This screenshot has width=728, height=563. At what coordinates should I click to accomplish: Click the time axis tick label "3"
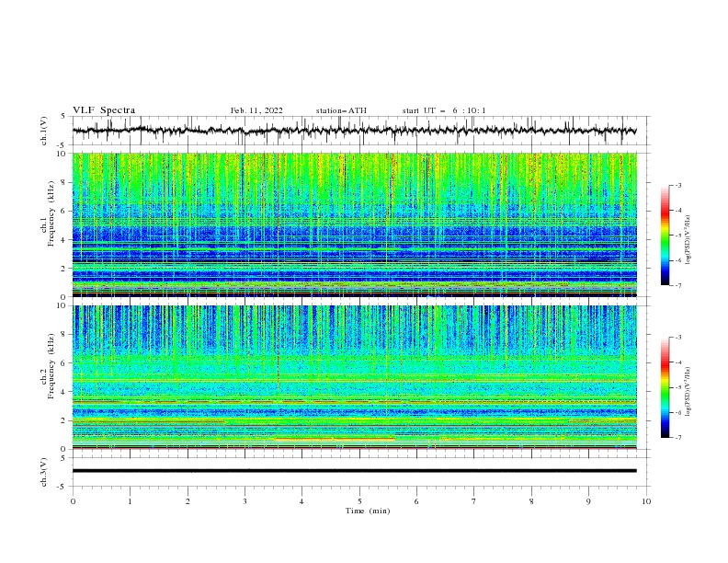pos(245,501)
